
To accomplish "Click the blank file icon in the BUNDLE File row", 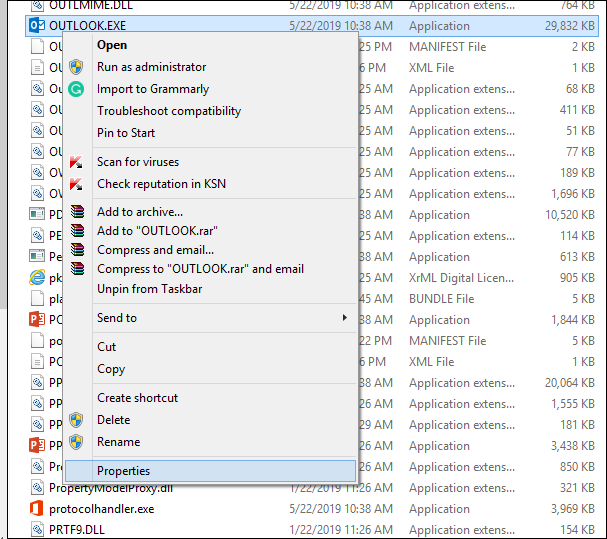I will (x=37, y=299).
